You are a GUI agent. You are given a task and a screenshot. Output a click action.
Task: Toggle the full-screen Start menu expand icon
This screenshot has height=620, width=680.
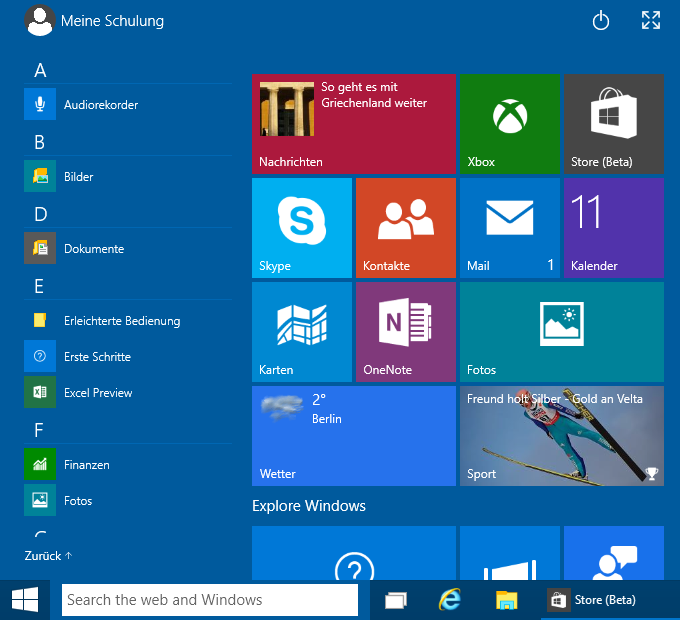(651, 21)
